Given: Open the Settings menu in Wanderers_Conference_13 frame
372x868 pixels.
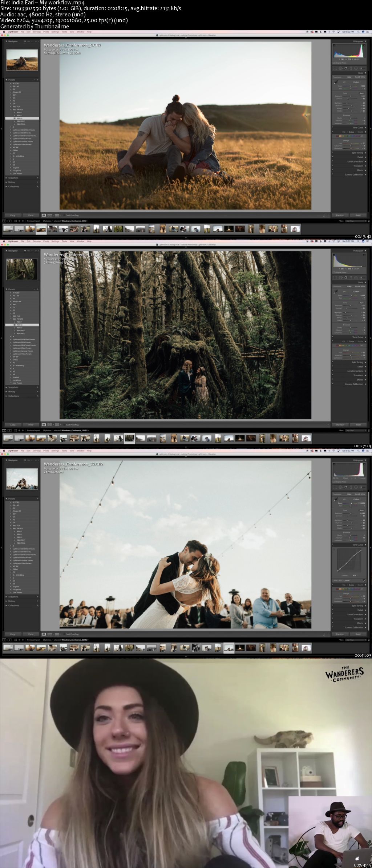Looking at the screenshot, I should [55, 241].
